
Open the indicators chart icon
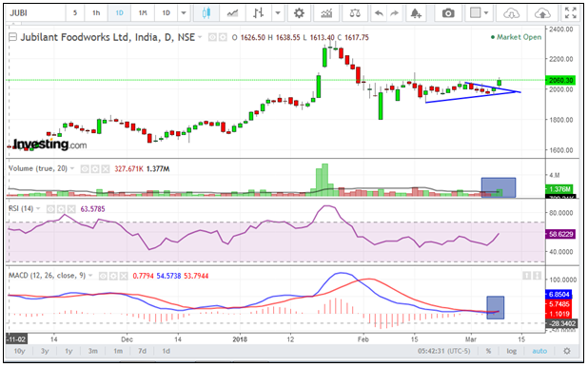(x=326, y=13)
